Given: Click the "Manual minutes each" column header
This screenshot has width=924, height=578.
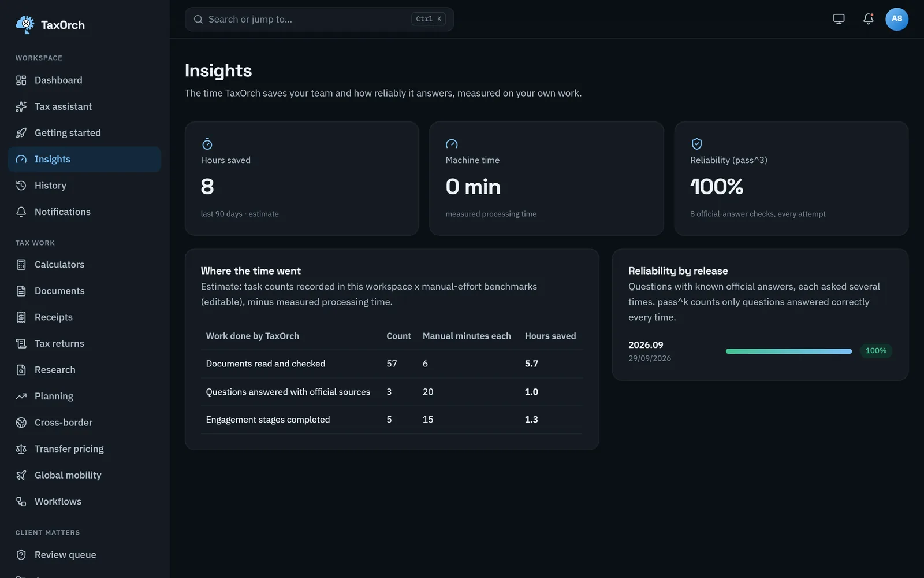Looking at the screenshot, I should pyautogui.click(x=467, y=336).
